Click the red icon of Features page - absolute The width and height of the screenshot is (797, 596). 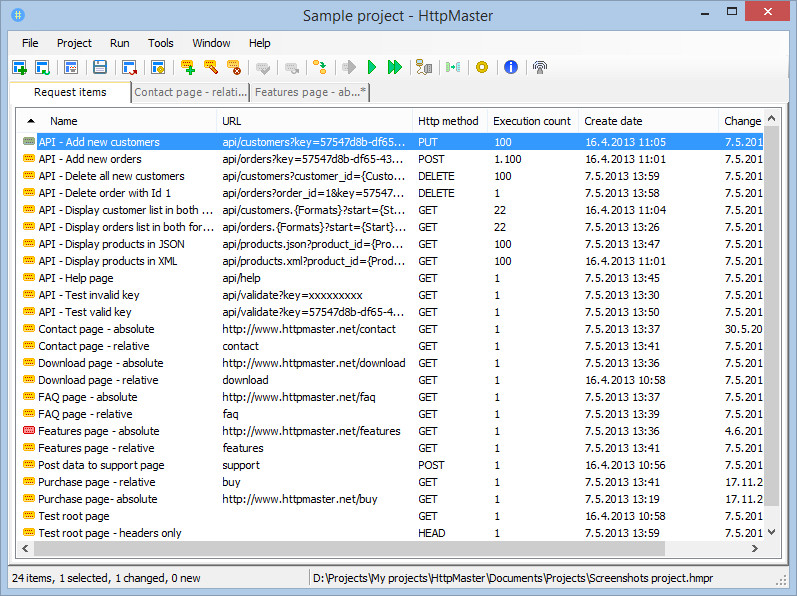pos(29,431)
